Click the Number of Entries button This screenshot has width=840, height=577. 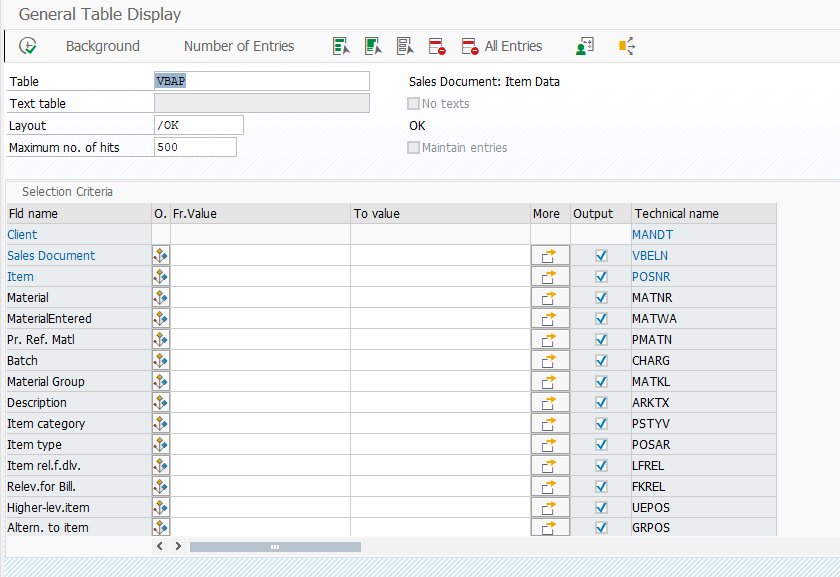[239, 45]
